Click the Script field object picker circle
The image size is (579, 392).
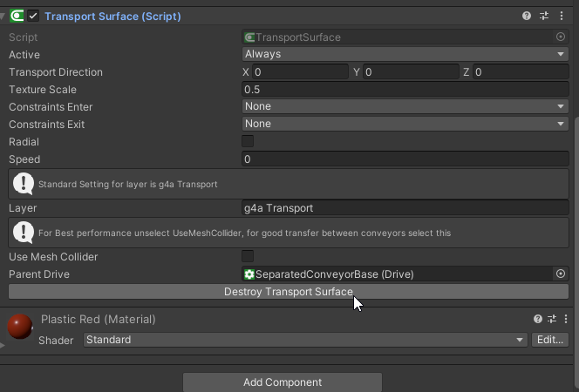pyautogui.click(x=561, y=37)
